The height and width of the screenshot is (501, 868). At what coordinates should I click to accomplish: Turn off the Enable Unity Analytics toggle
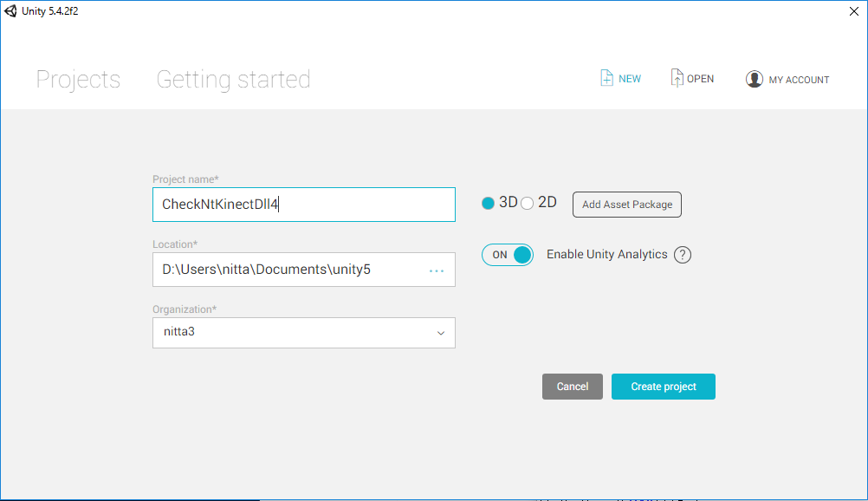(508, 255)
